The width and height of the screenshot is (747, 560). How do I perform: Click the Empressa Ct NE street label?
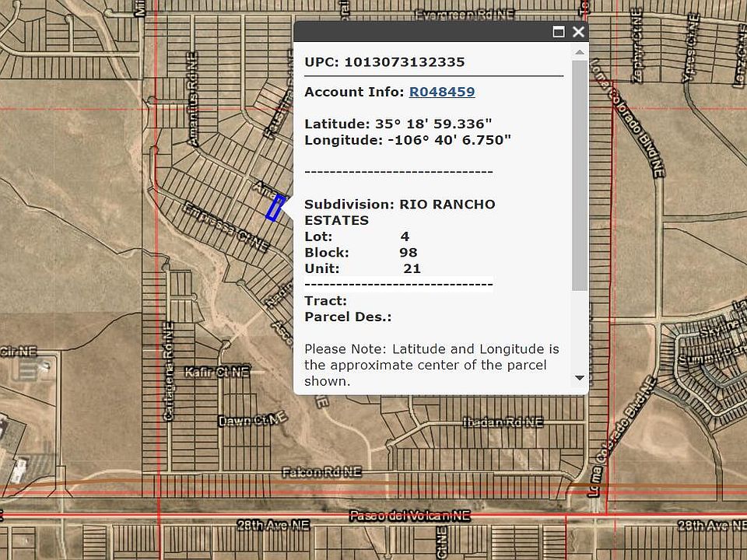pos(226,228)
